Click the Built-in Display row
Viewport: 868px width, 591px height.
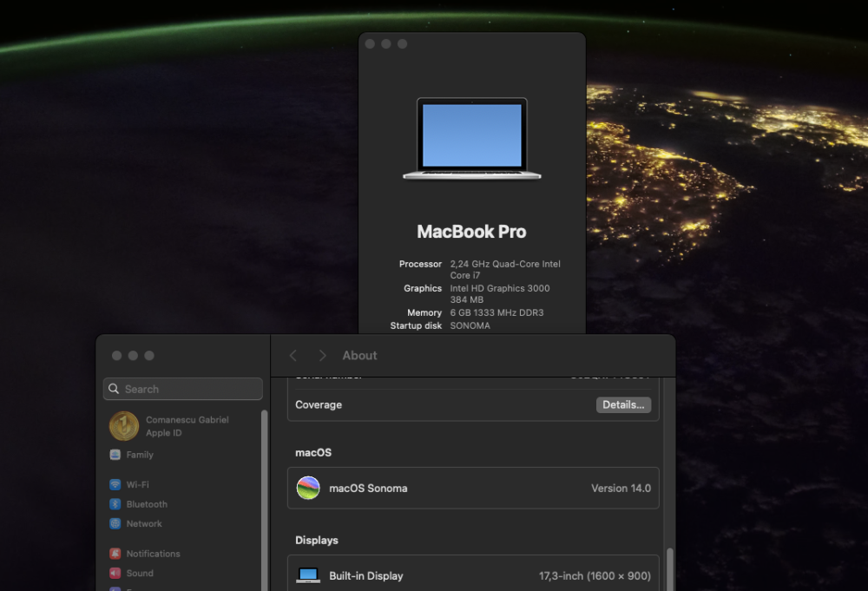[x=473, y=574]
